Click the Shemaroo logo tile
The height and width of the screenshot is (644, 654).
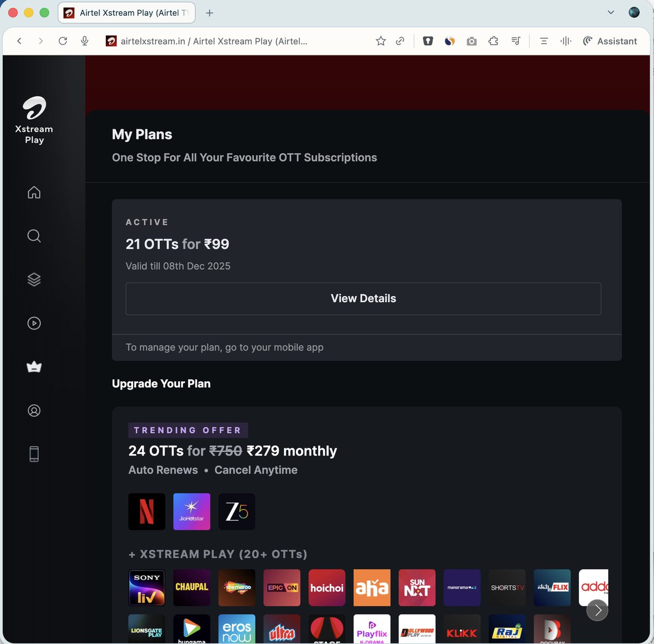pos(237,588)
